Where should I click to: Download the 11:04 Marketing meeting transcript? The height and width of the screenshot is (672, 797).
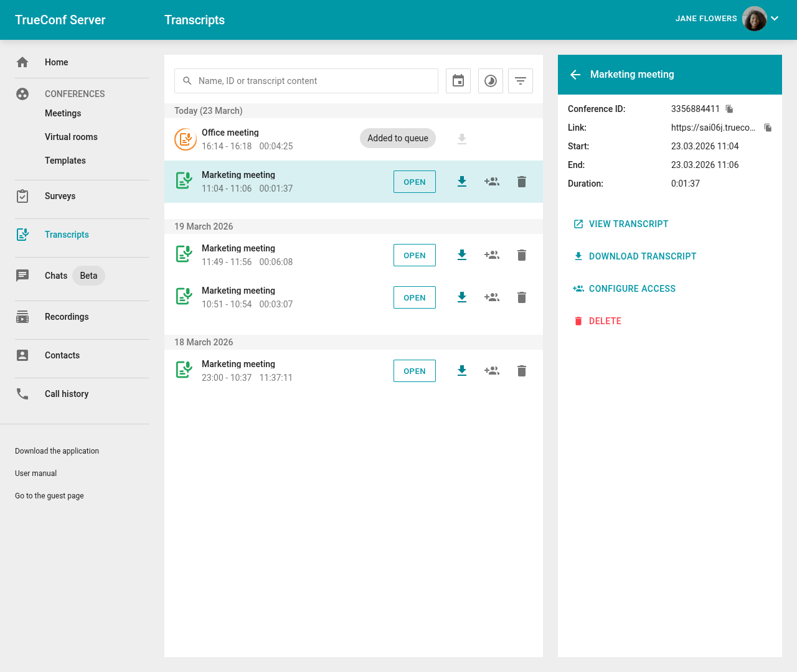tap(462, 182)
